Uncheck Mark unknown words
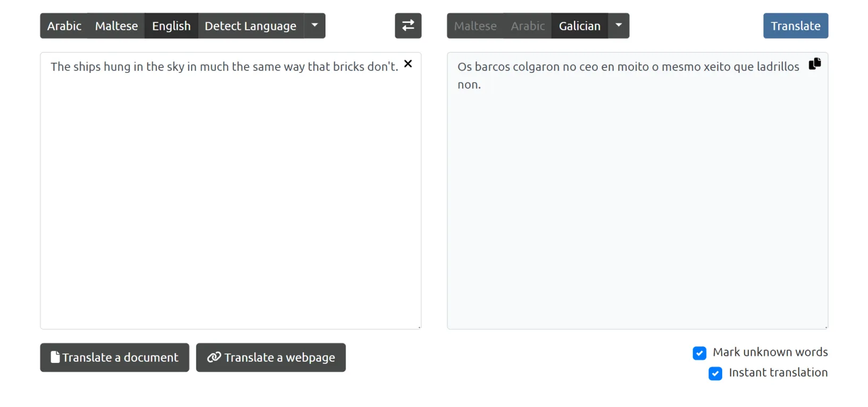 pyautogui.click(x=699, y=353)
